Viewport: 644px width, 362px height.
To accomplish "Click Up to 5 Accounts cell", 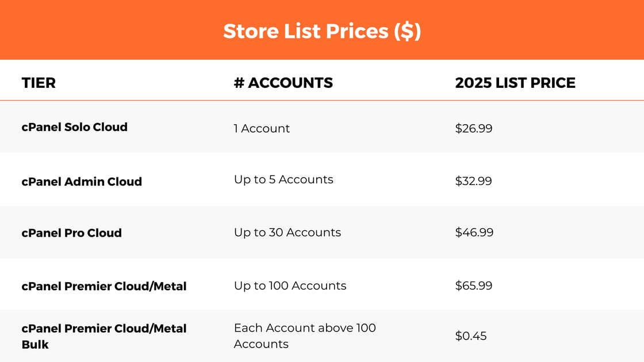I will tap(283, 179).
